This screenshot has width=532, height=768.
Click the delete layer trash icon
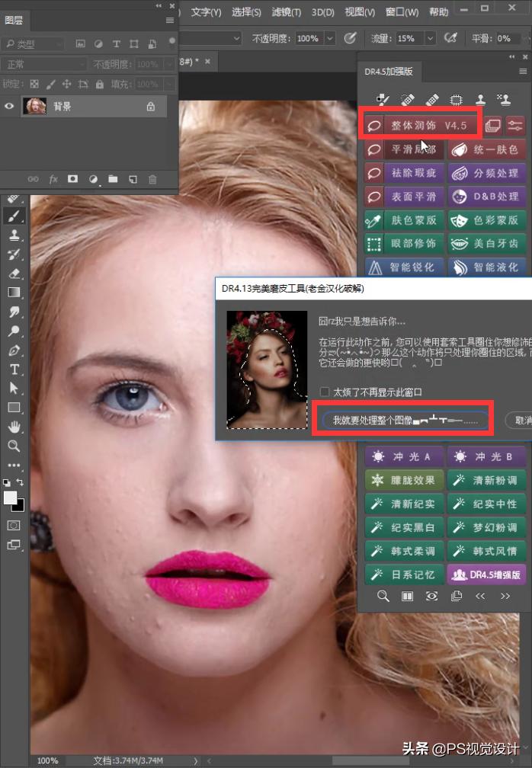pos(152,179)
